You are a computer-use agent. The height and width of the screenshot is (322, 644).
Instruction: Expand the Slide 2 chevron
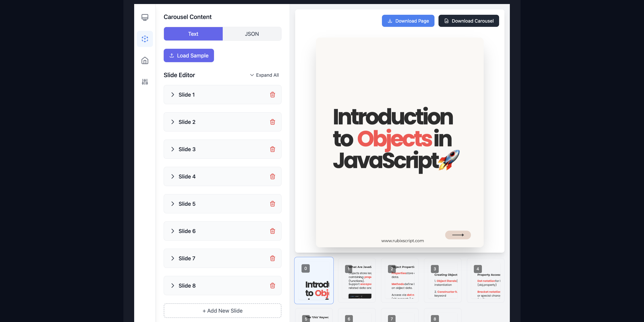pyautogui.click(x=173, y=122)
